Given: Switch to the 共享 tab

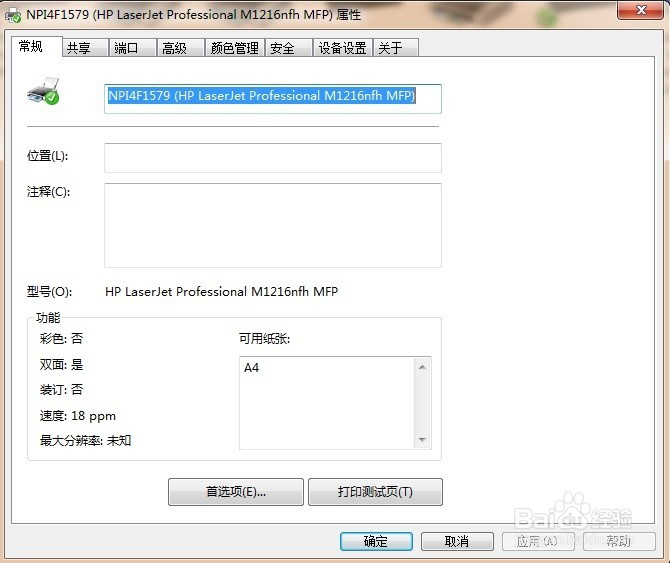Looking at the screenshot, I should click(85, 48).
